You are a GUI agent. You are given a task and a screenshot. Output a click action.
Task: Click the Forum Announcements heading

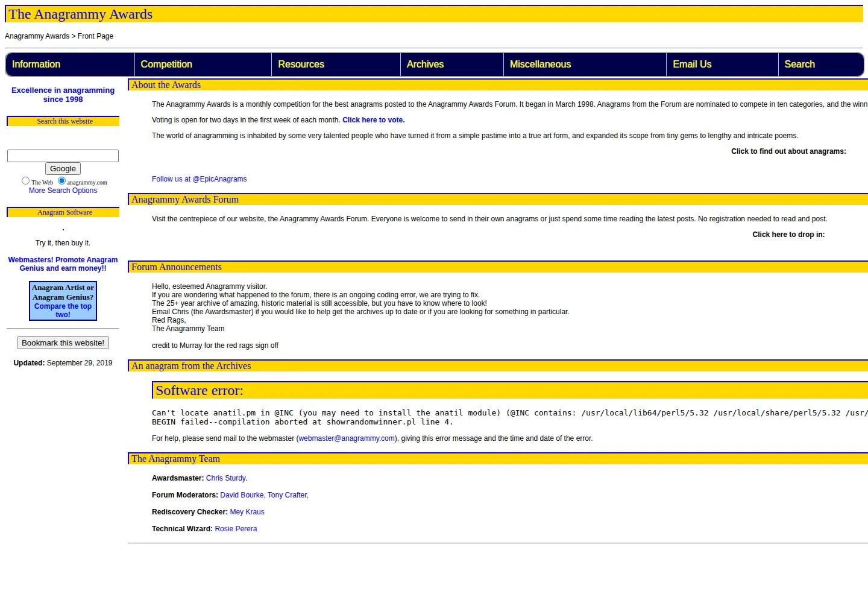(x=177, y=267)
